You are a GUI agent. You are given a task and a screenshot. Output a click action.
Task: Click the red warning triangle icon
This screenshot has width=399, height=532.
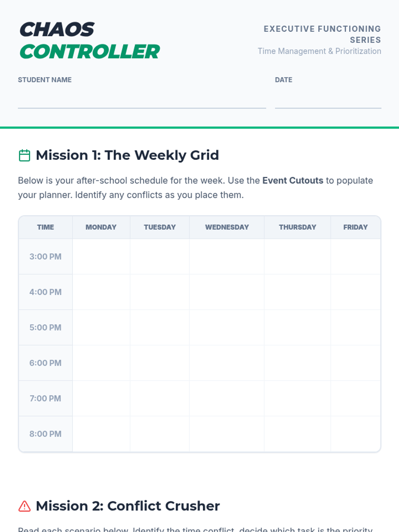(x=24, y=506)
